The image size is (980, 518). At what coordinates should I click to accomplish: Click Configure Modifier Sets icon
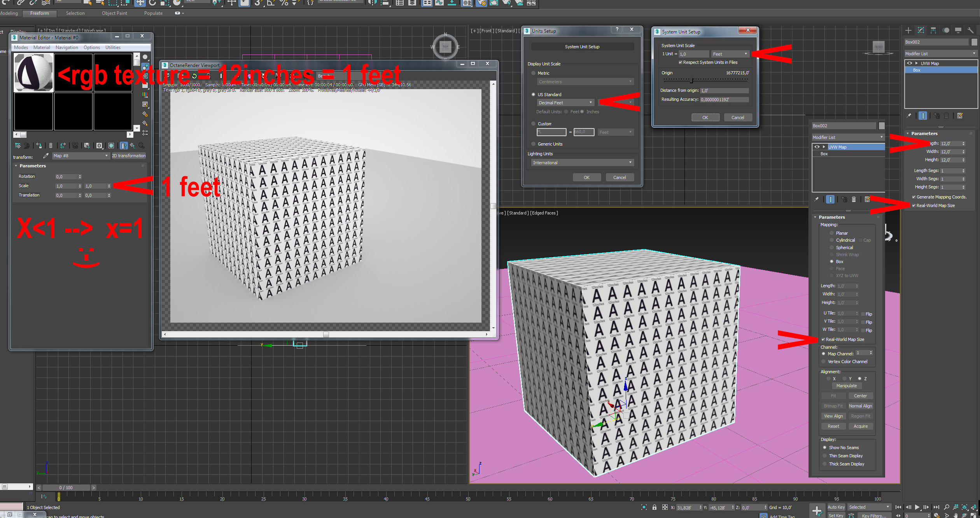(960, 116)
